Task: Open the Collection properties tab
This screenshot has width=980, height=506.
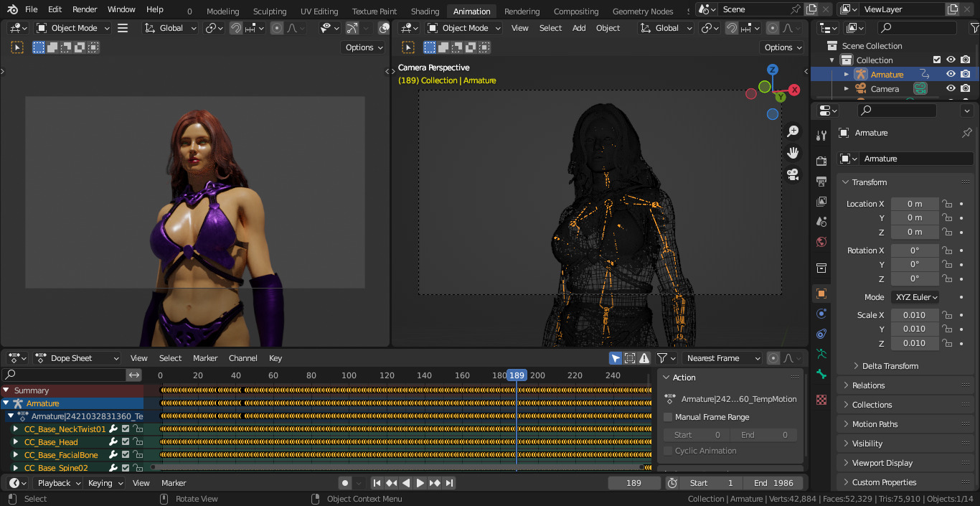Action: tap(821, 268)
